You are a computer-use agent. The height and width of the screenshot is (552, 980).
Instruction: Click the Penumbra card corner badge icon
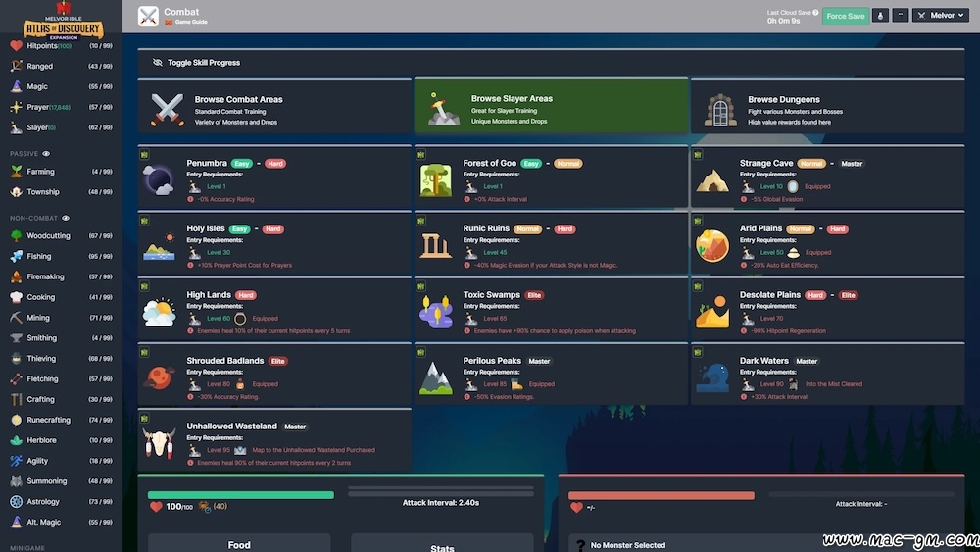(x=144, y=154)
